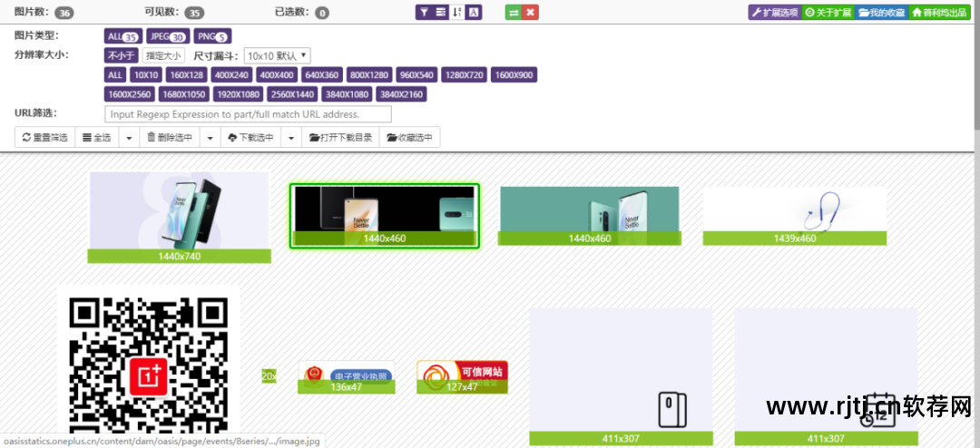The height and width of the screenshot is (448, 980).
Task: Open the 尺寸漏斗 dropdown showing 10x10 默认
Action: (x=277, y=55)
